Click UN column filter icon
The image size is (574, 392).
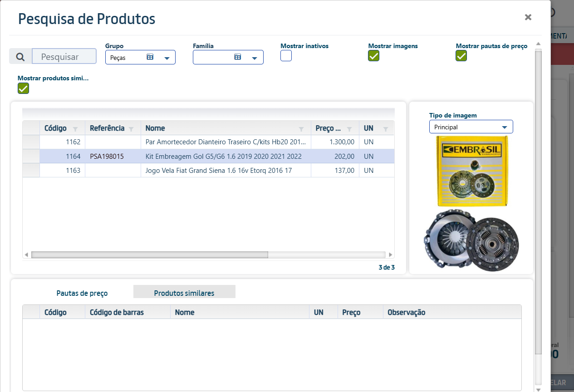coord(386,129)
